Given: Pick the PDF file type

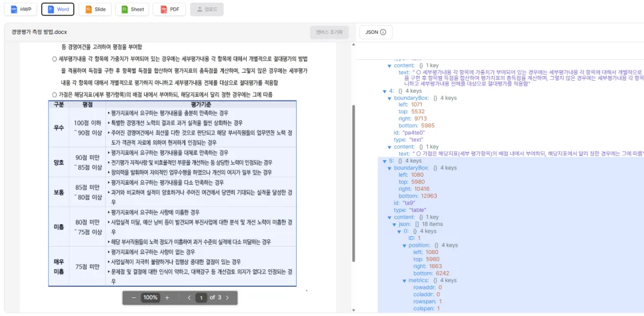Looking at the screenshot, I should 169,9.
